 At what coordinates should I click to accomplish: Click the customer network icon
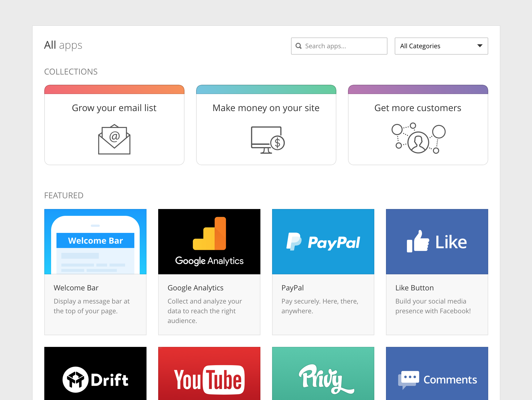pyautogui.click(x=418, y=138)
